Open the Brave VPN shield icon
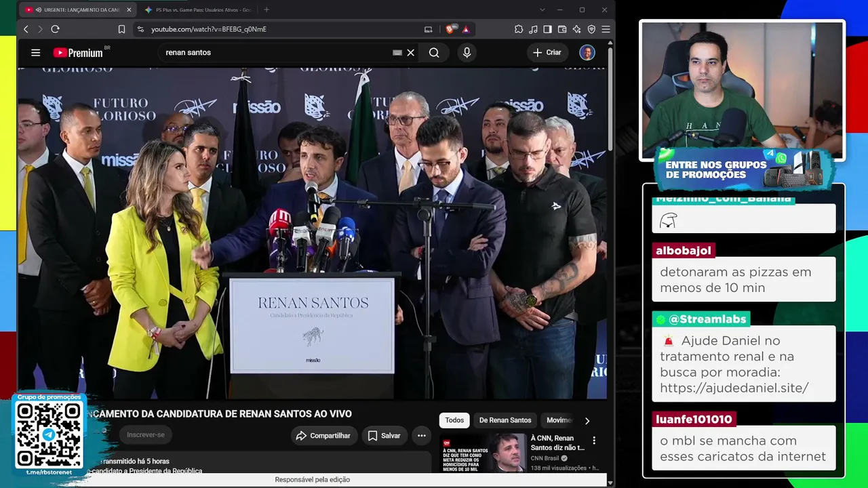This screenshot has height=488, width=868. pos(591,29)
